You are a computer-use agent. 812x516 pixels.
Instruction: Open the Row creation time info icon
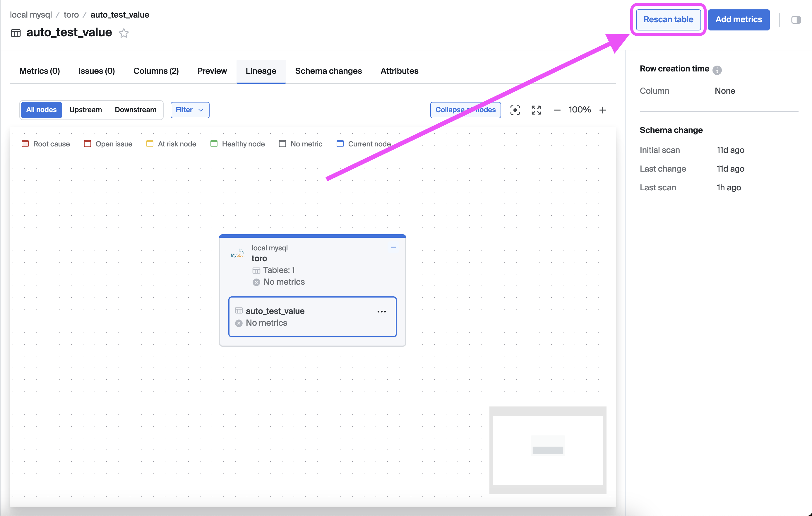pos(717,70)
